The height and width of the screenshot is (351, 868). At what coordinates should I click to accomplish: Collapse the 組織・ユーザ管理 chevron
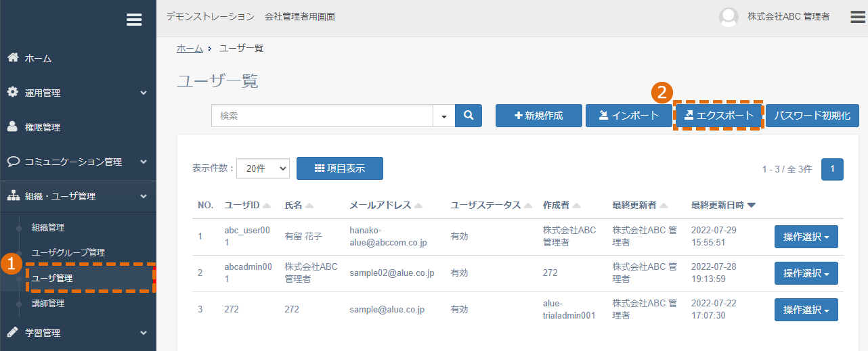click(144, 196)
